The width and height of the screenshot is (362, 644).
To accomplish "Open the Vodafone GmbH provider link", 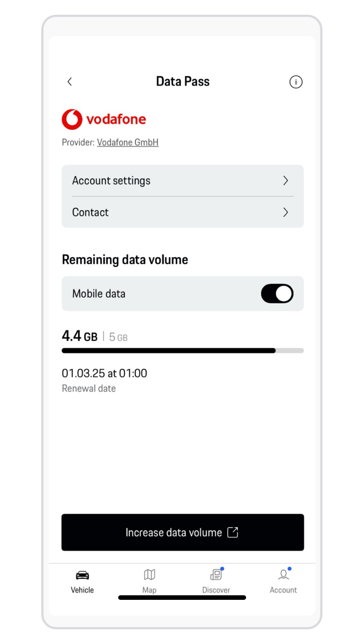I will 128,143.
